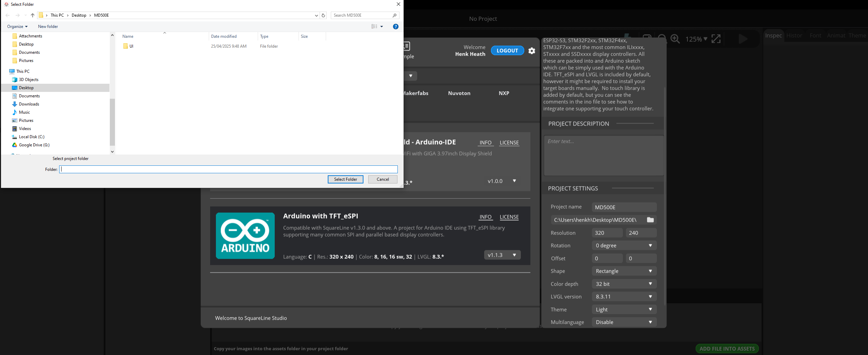This screenshot has width=868, height=355.
Task: Open LICENSE for Arduino with TFT_eSPI
Action: click(x=509, y=217)
